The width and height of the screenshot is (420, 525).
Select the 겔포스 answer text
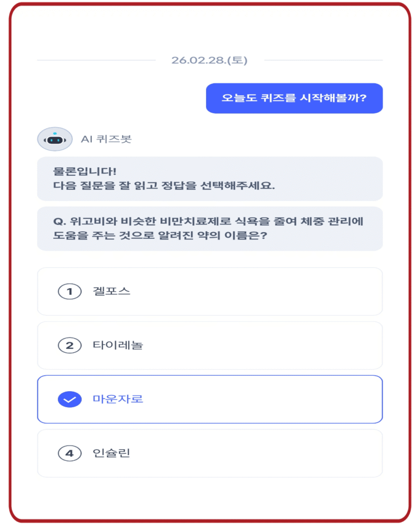(x=111, y=292)
